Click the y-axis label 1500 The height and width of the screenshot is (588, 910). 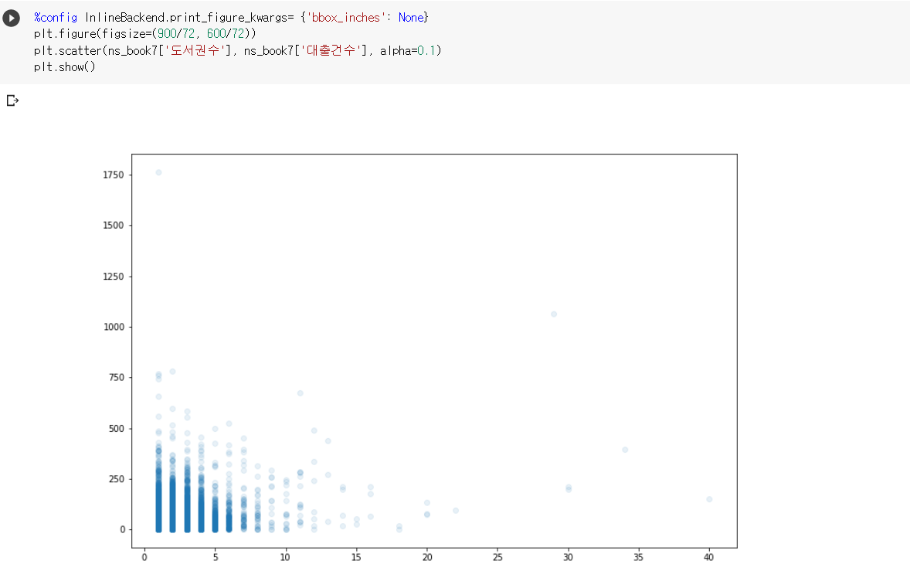click(x=113, y=225)
